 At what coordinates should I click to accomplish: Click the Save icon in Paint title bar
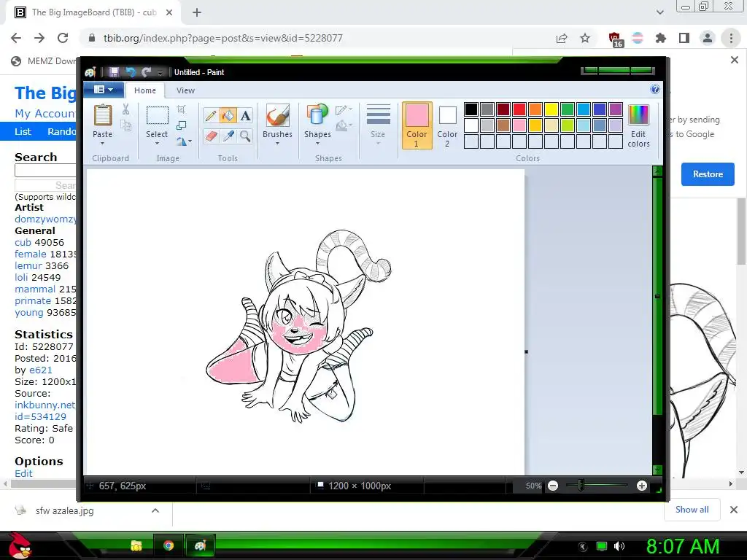pyautogui.click(x=114, y=72)
